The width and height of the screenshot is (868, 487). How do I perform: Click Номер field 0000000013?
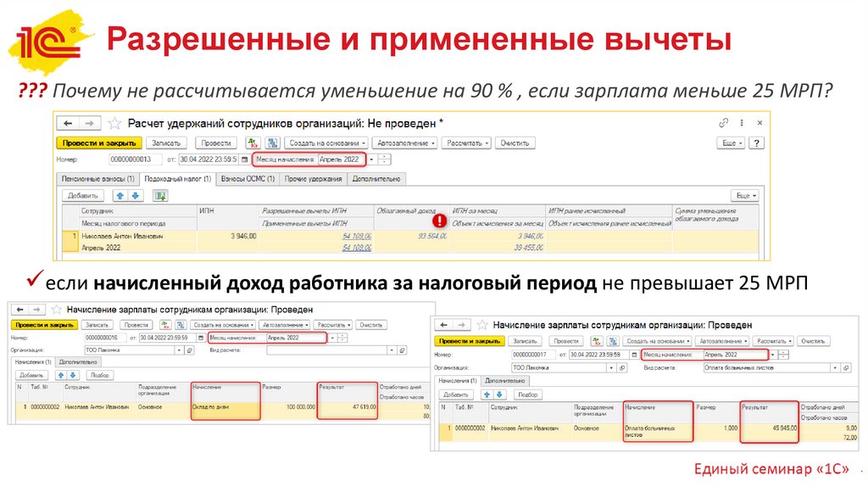pos(135,160)
